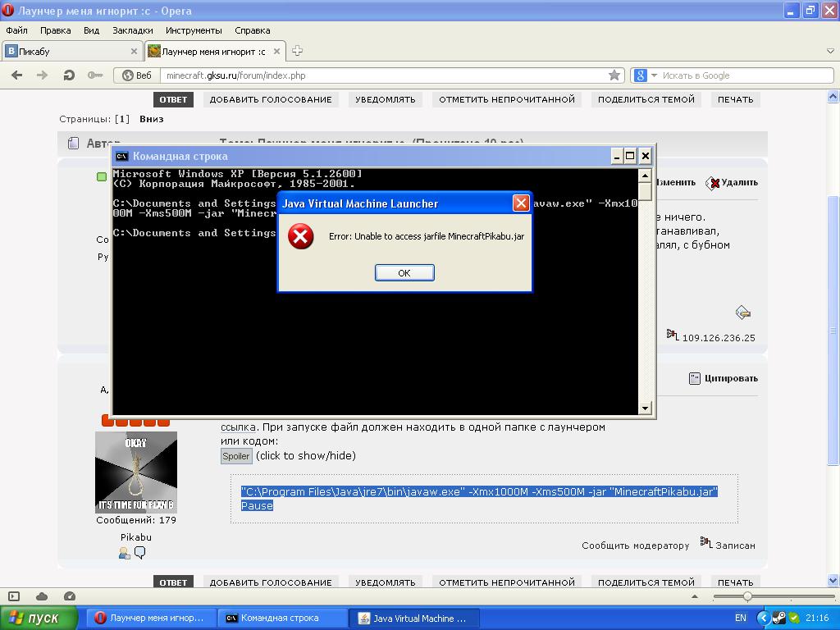The width and height of the screenshot is (840, 630).
Task: Open the пуск Start menu
Action: (x=39, y=619)
